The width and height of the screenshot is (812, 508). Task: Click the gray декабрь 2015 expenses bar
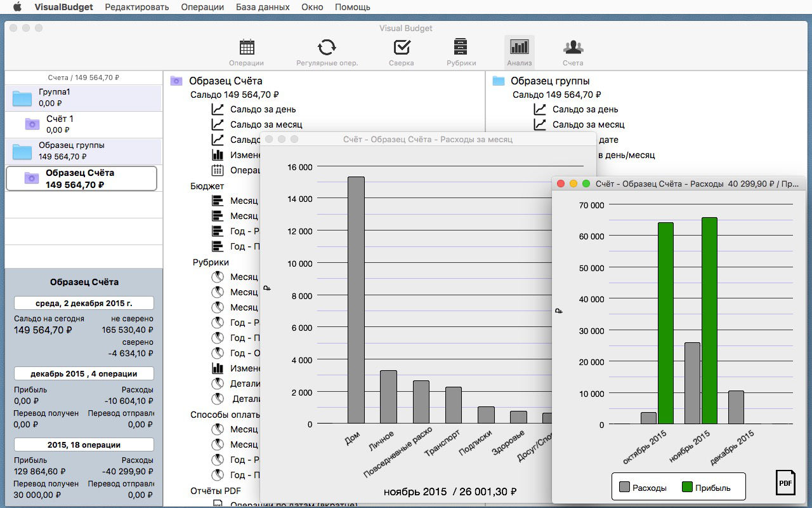(x=736, y=407)
